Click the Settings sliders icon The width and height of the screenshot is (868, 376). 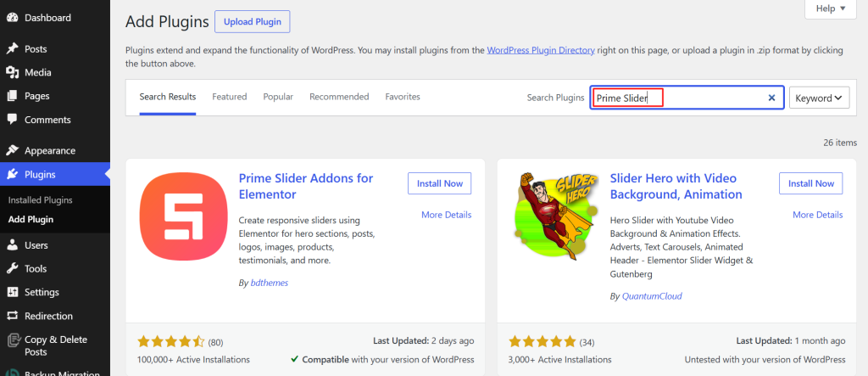point(12,292)
